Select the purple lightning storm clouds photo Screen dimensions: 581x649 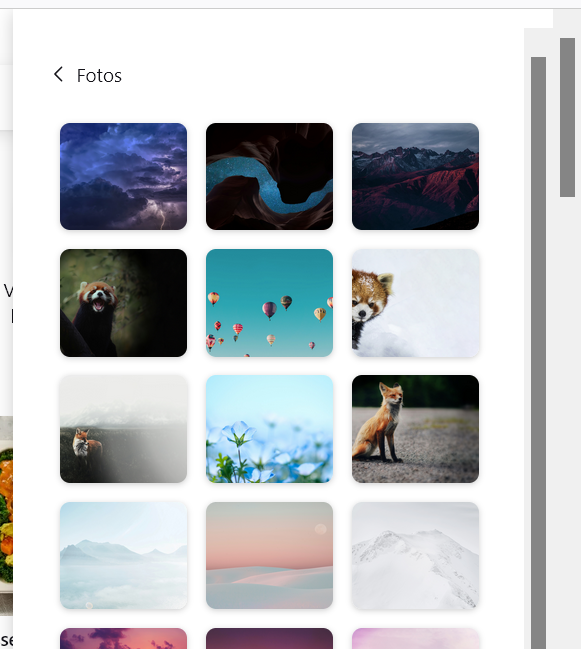tap(123, 176)
